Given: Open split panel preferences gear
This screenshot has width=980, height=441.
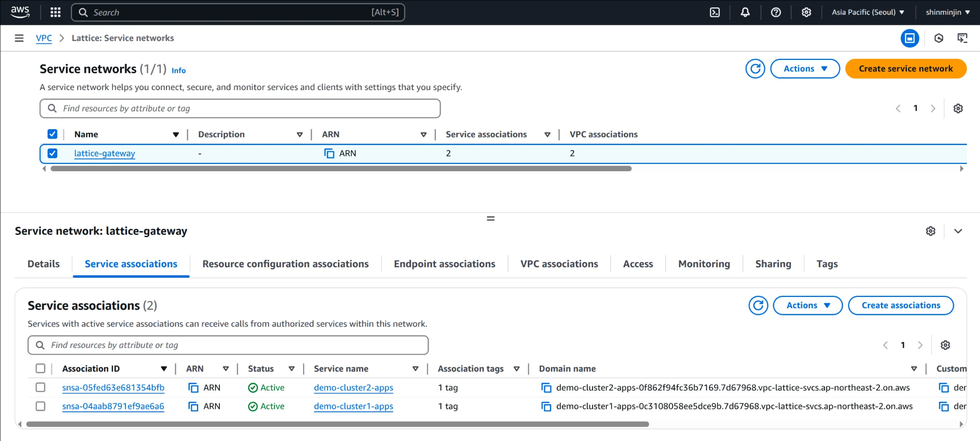Looking at the screenshot, I should coord(930,231).
